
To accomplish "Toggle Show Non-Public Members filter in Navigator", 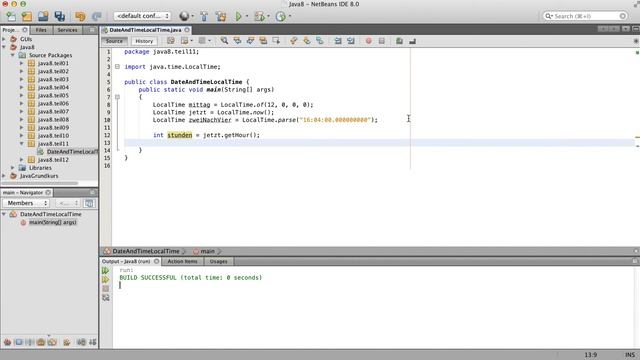I will coord(41,342).
